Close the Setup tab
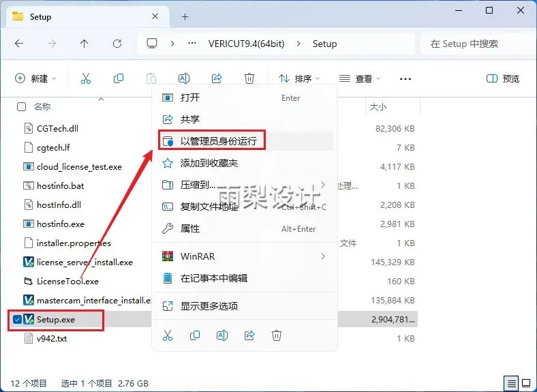The width and height of the screenshot is (537, 392). click(155, 16)
